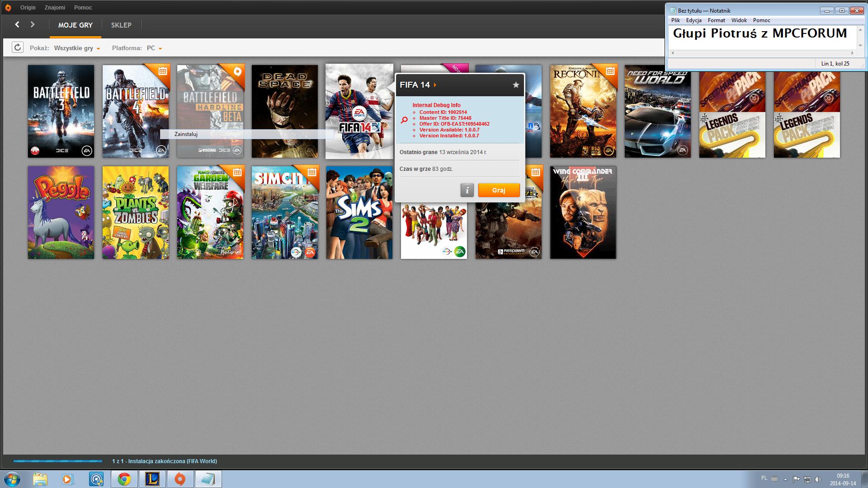The height and width of the screenshot is (488, 868).
Task: Select the Battlefield 3 game tile
Action: [61, 111]
